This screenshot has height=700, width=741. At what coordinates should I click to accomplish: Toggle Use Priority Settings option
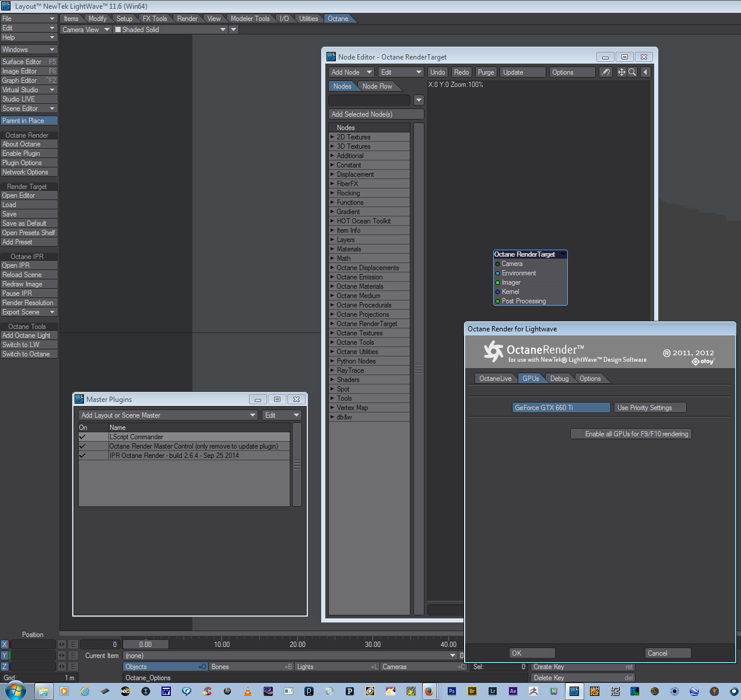[650, 408]
